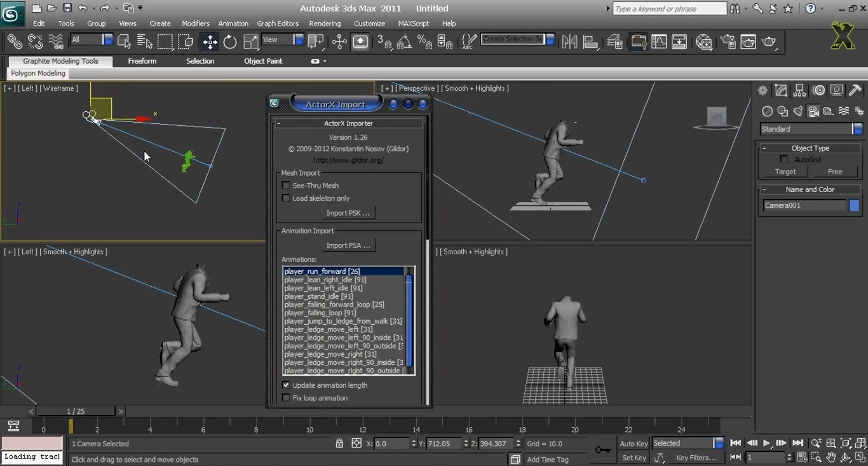The width and height of the screenshot is (868, 466).
Task: Open the Hierarchy panel icon
Action: tap(800, 90)
